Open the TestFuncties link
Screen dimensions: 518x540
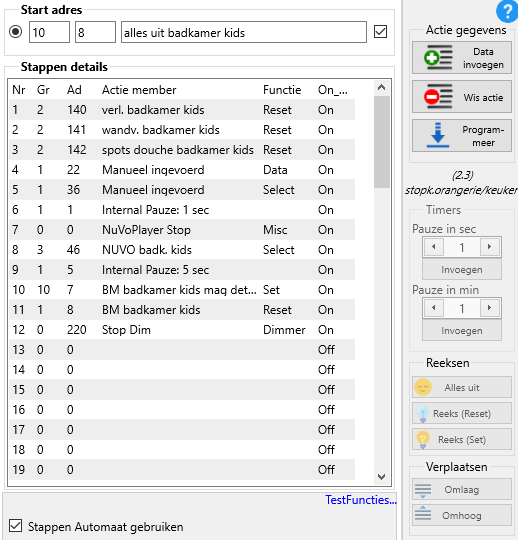point(361,500)
